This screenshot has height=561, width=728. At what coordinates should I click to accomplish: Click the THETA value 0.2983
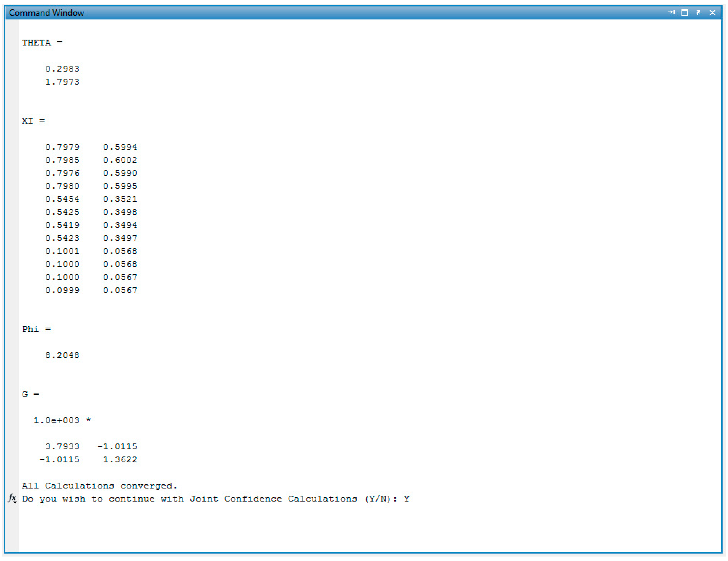pyautogui.click(x=62, y=69)
